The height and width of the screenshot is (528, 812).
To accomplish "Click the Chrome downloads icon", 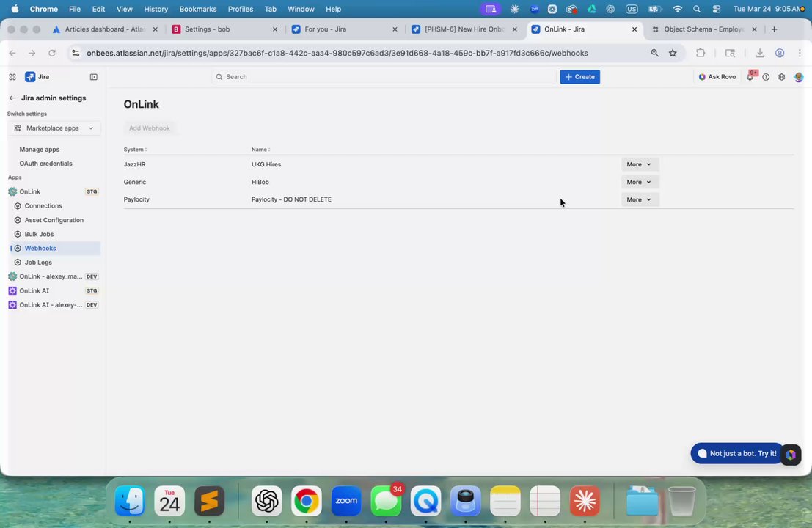I will pyautogui.click(x=760, y=53).
